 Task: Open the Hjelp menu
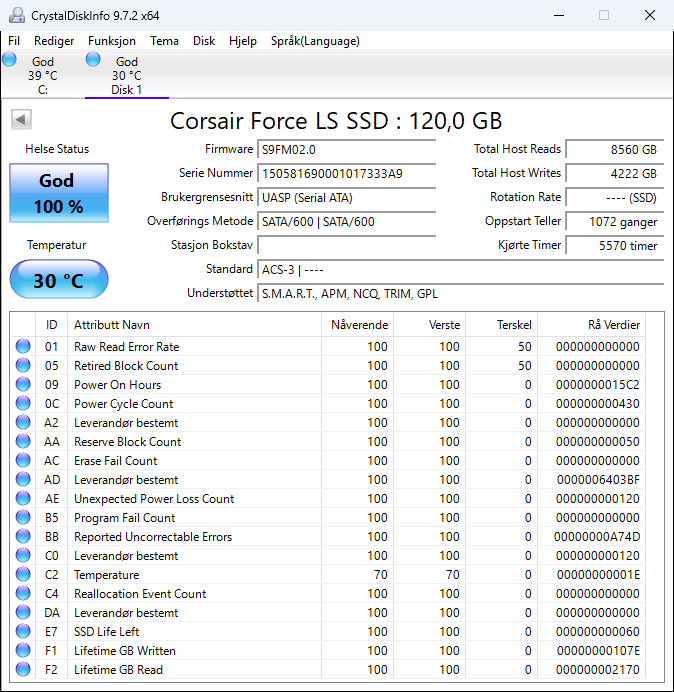click(x=243, y=41)
